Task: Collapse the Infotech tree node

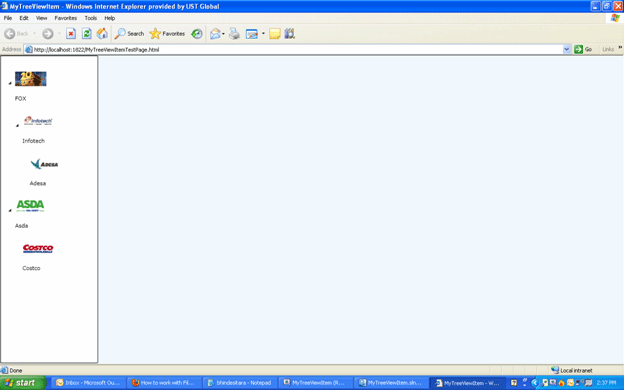Action: click(x=17, y=126)
